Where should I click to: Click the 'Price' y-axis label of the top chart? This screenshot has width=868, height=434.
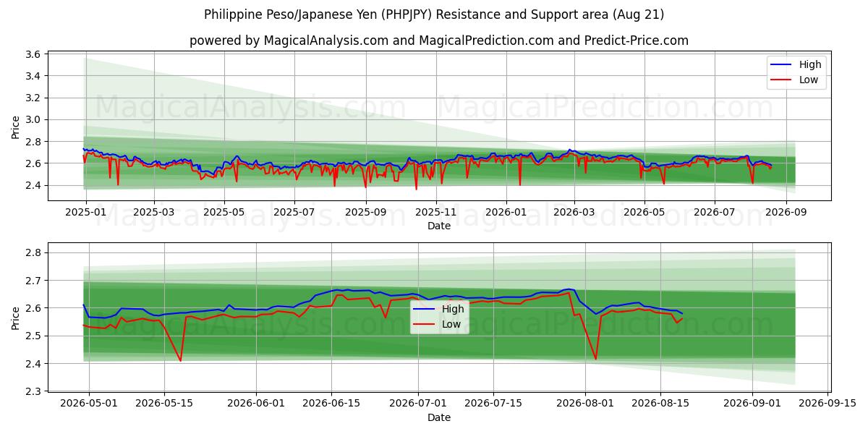[x=16, y=127]
